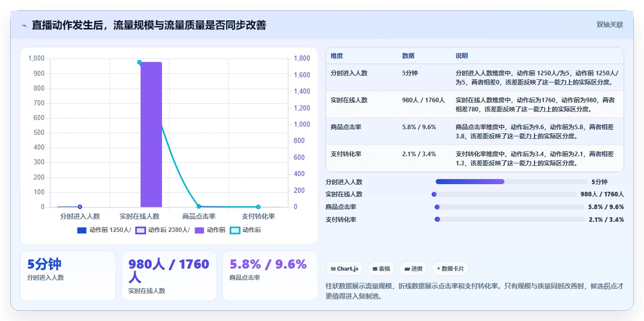Select the 表格 chip
This screenshot has height=321, width=644.
381,269
